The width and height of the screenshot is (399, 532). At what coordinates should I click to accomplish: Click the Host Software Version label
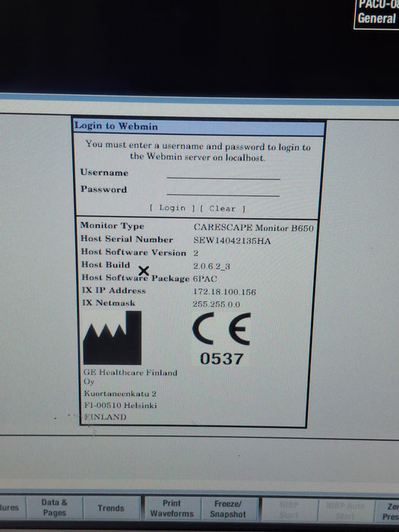(134, 252)
